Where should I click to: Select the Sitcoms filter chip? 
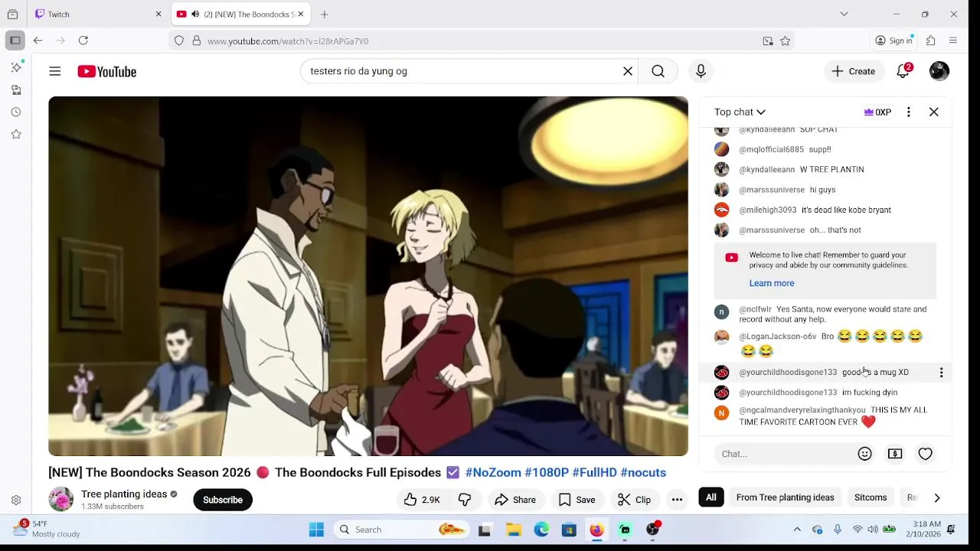pos(871,497)
